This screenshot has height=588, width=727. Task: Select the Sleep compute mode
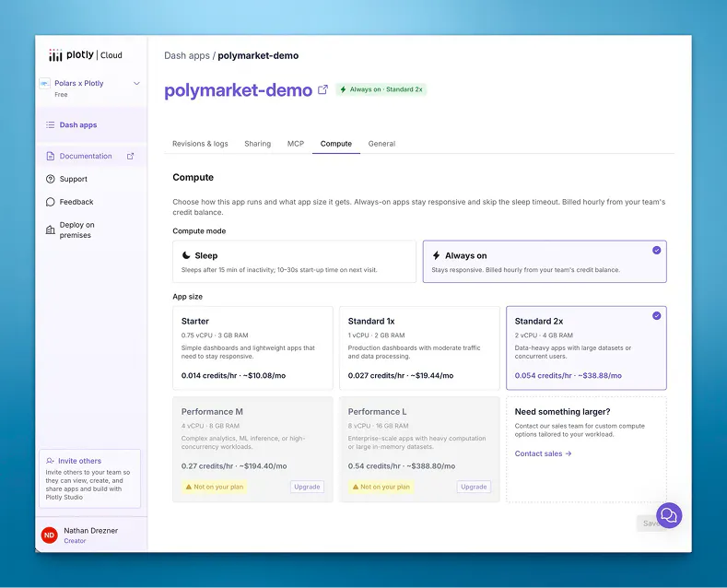295,262
